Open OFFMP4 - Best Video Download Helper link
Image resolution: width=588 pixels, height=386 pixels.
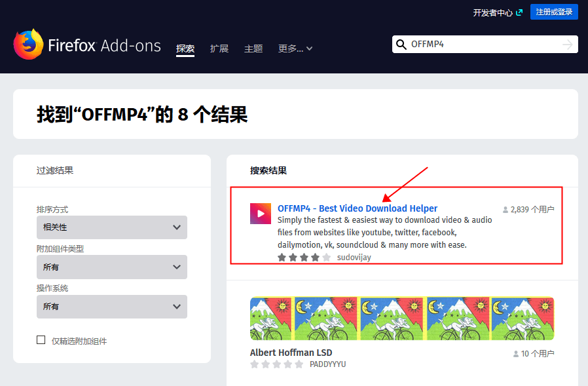click(358, 208)
